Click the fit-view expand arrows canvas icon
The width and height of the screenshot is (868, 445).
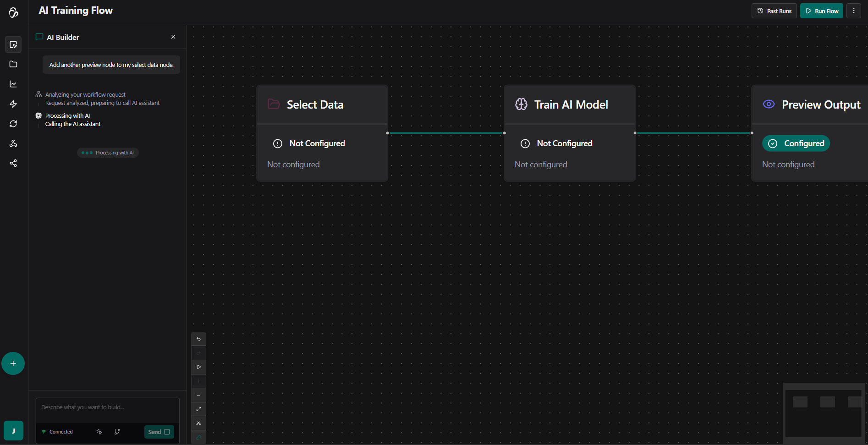click(x=198, y=409)
